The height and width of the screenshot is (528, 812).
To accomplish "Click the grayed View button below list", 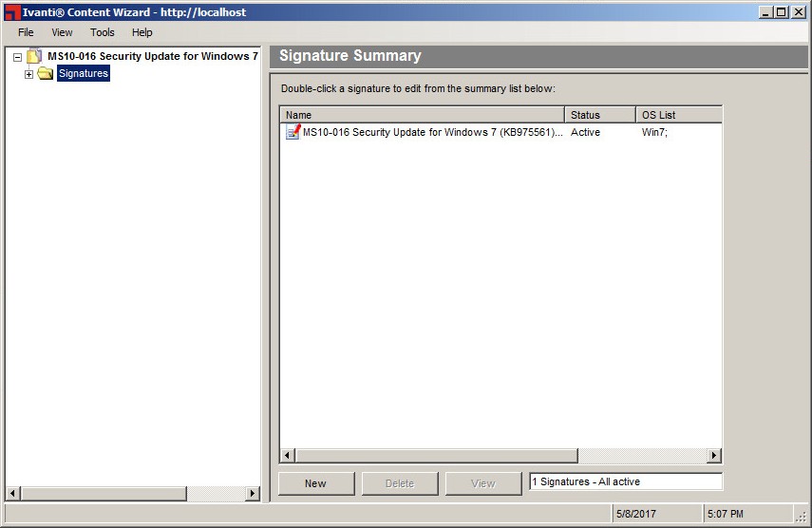I will tap(483, 483).
